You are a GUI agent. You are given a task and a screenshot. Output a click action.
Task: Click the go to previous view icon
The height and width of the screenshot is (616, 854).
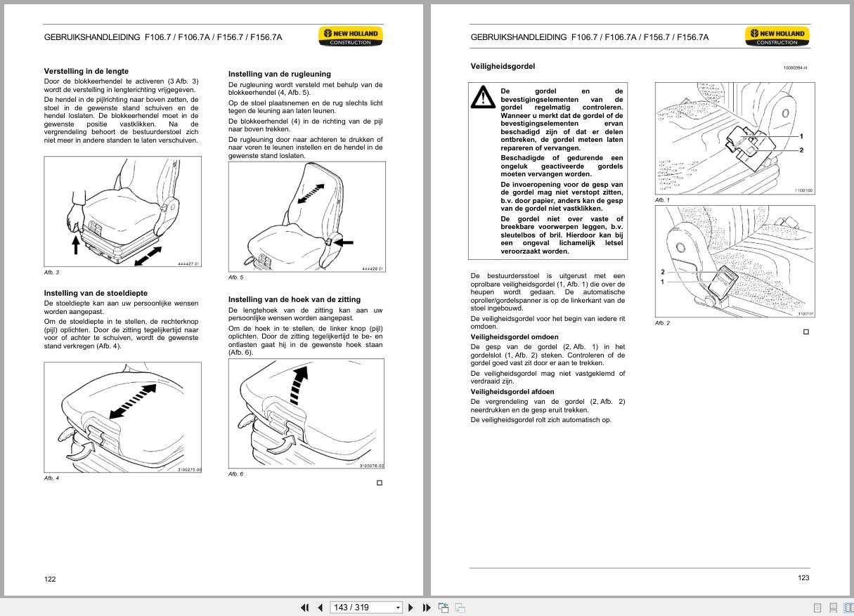point(444,608)
